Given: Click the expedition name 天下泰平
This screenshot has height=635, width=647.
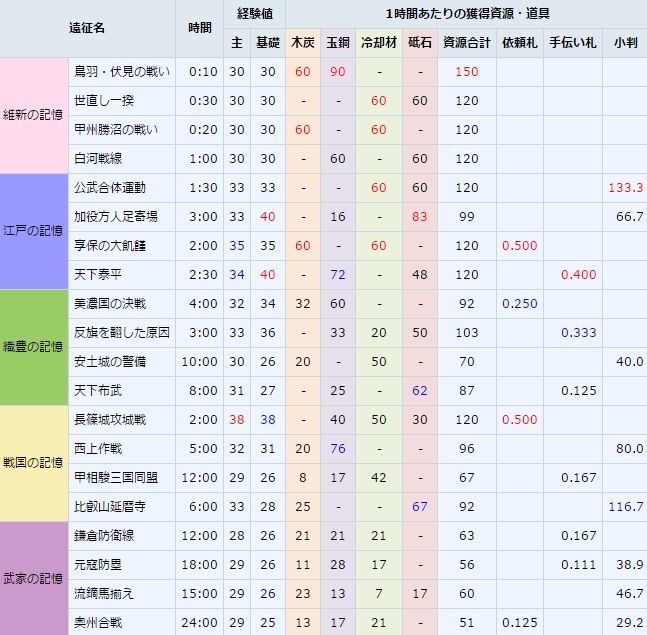Looking at the screenshot, I should click(98, 274).
